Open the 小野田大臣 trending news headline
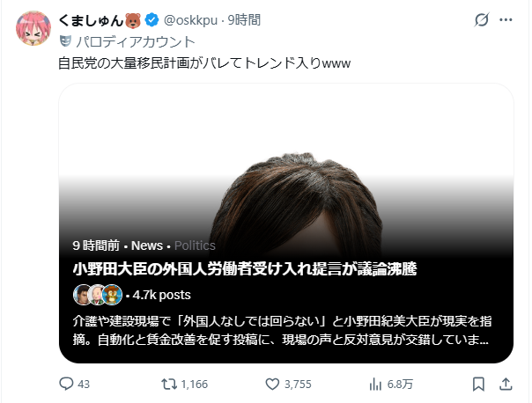 pyautogui.click(x=245, y=268)
